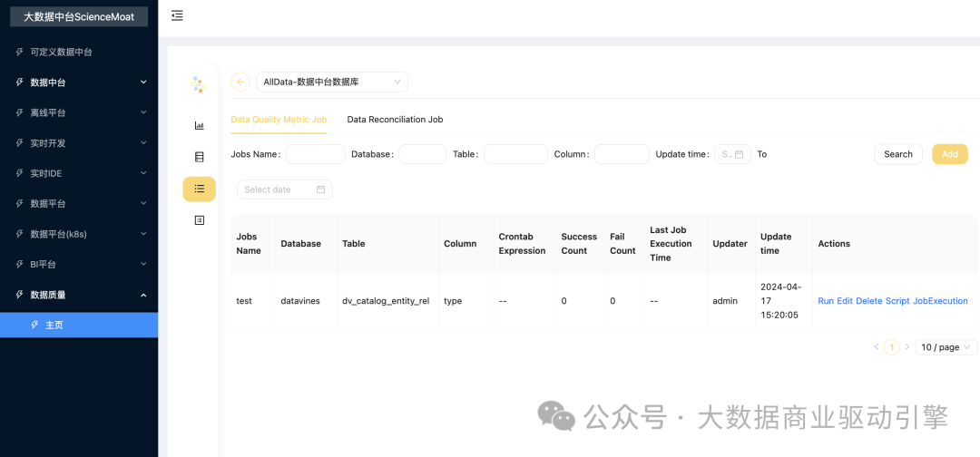980x457 pixels.
Task: Open JobExecution link for test job
Action: tap(940, 301)
